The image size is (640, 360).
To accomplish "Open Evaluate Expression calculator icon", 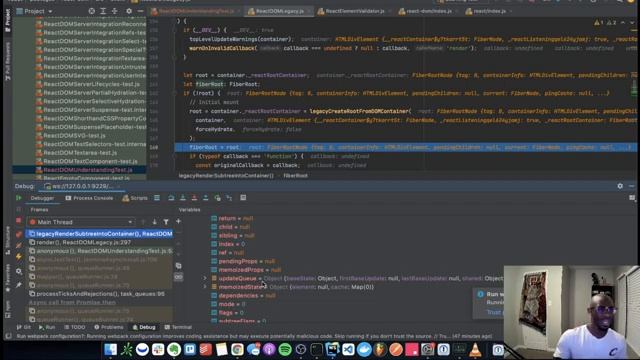I will click(243, 198).
